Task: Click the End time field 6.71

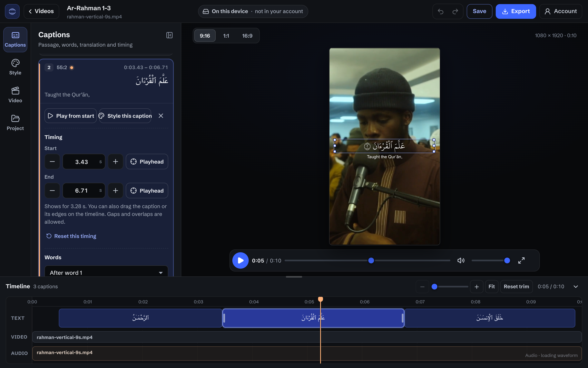Action: (x=84, y=191)
